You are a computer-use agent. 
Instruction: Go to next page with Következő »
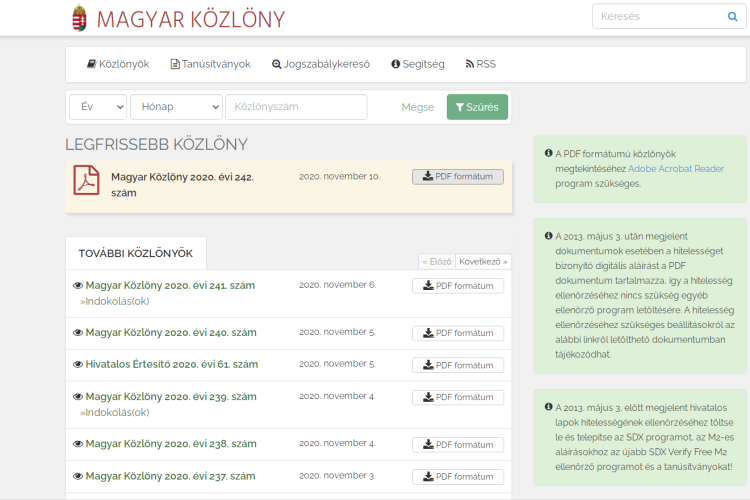point(483,262)
